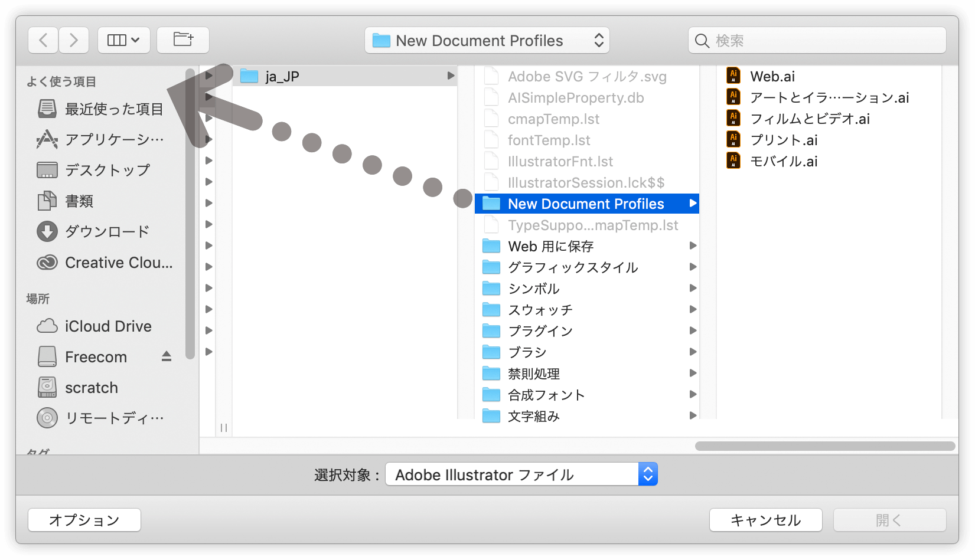Expand the Web 用に保存 folder arrow
Viewport: 975px width, 560px height.
point(693,245)
